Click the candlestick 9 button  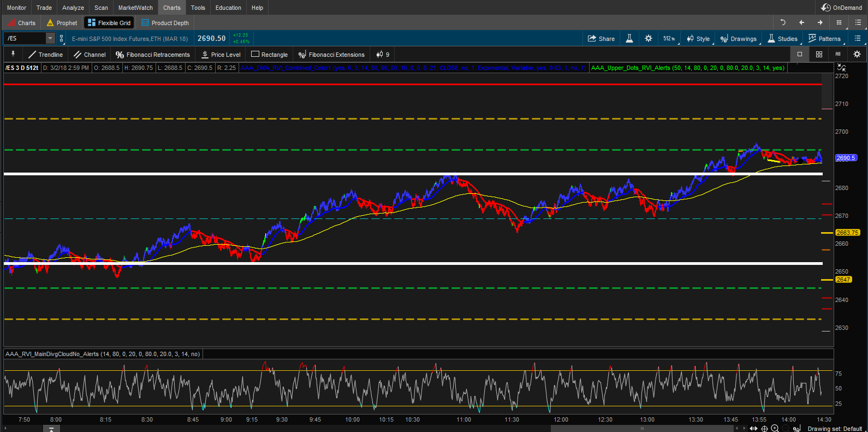[x=383, y=55]
